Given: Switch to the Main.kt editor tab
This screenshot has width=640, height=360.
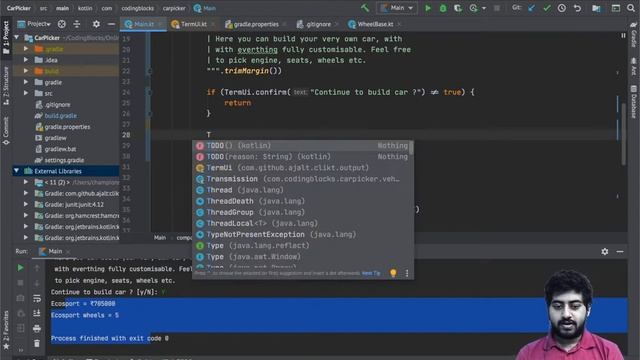Looking at the screenshot, I should click(142, 24).
